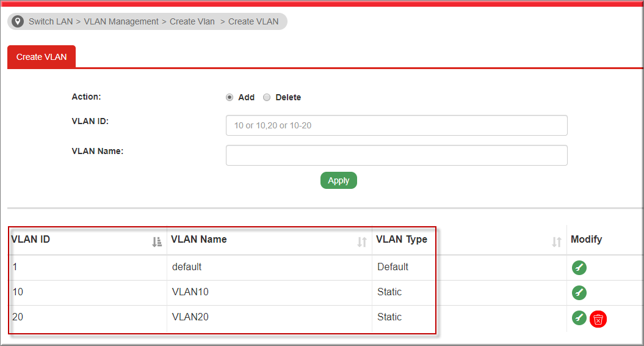Click the 'VLAN ID:' form label
Image resolution: width=644 pixels, height=346 pixels.
[x=90, y=121]
